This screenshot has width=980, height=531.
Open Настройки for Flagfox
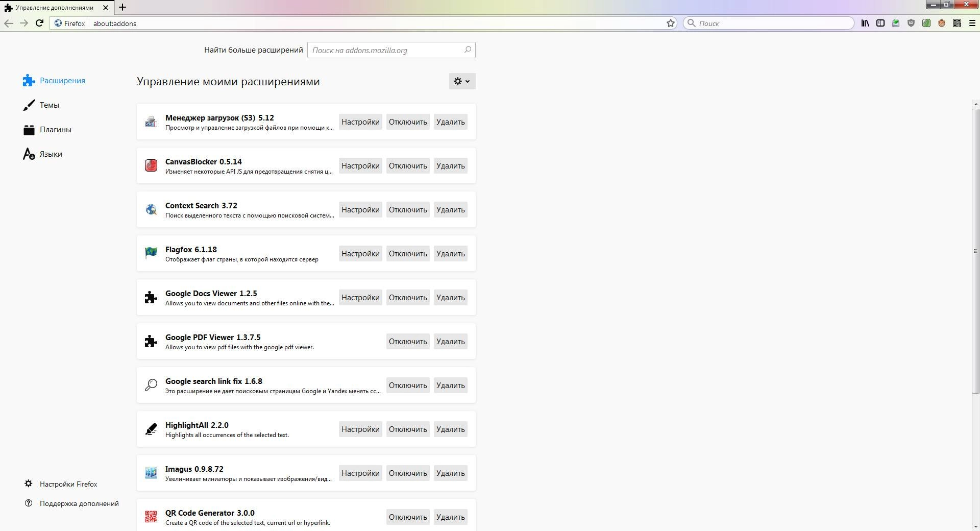tap(360, 253)
